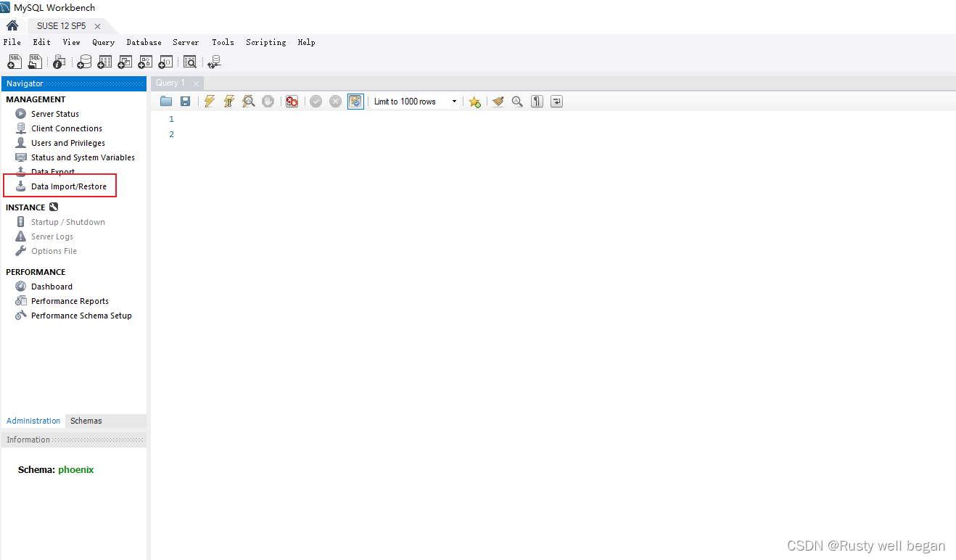The image size is (956, 560).
Task: Toggle the auto-commit mode button
Action: coord(355,102)
